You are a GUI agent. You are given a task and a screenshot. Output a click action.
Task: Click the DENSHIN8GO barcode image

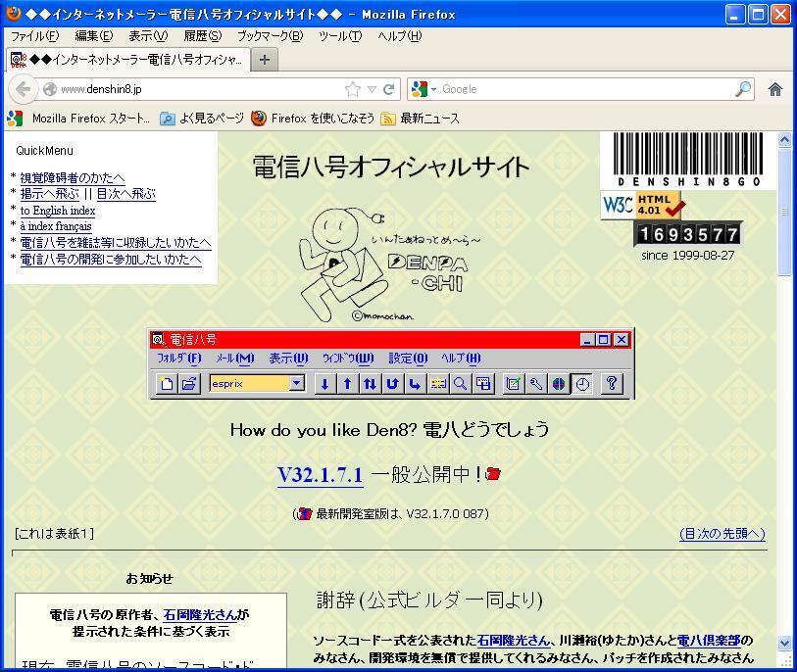coord(688,160)
